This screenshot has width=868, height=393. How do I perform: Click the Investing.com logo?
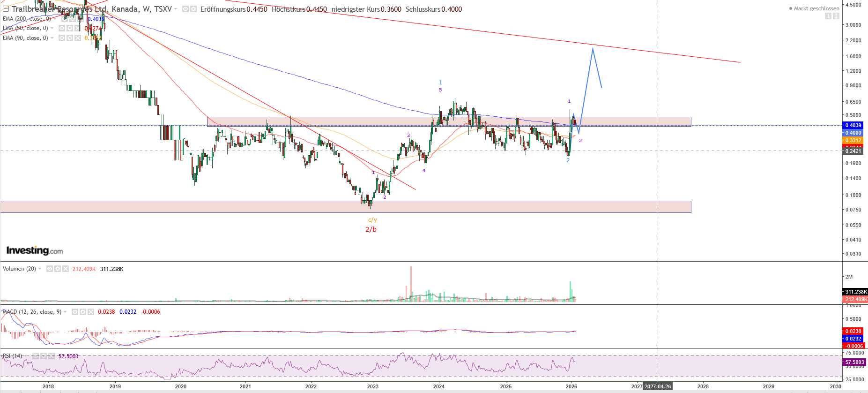coord(35,250)
